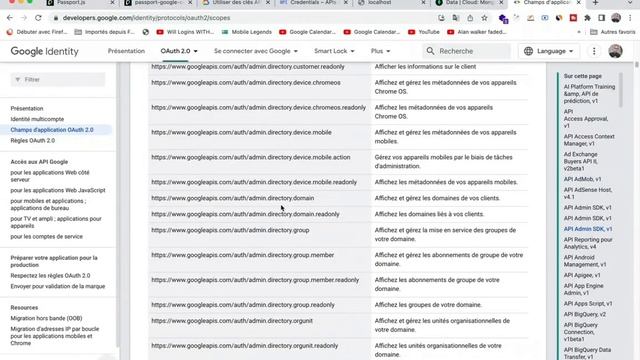Click the Chrome profile avatar in toolbar
Image resolution: width=640 pixels, height=360 pixels.
click(616, 18)
